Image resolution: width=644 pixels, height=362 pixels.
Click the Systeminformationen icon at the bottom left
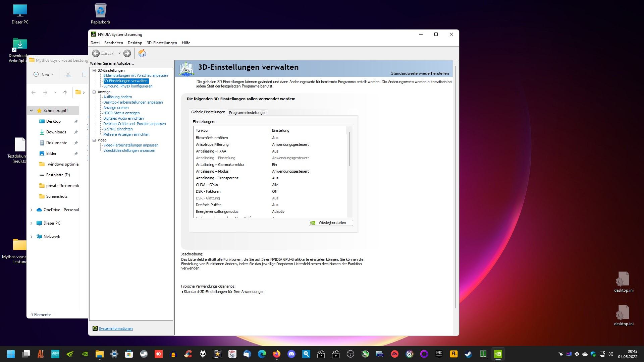tap(95, 328)
